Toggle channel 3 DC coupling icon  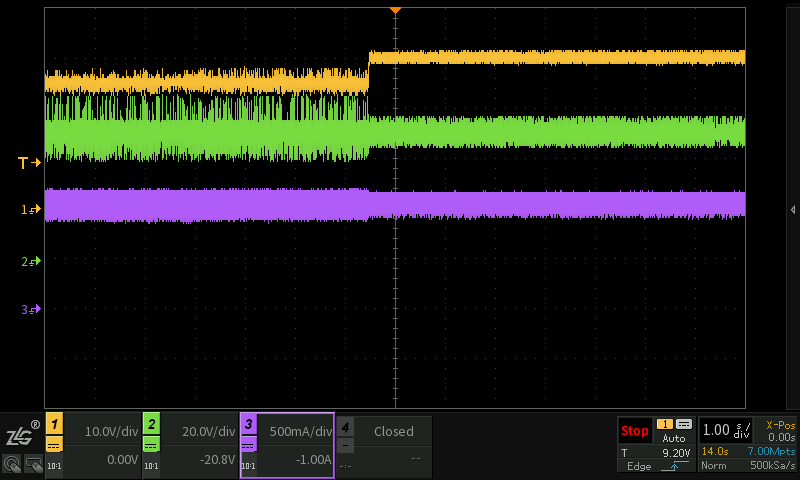click(248, 445)
